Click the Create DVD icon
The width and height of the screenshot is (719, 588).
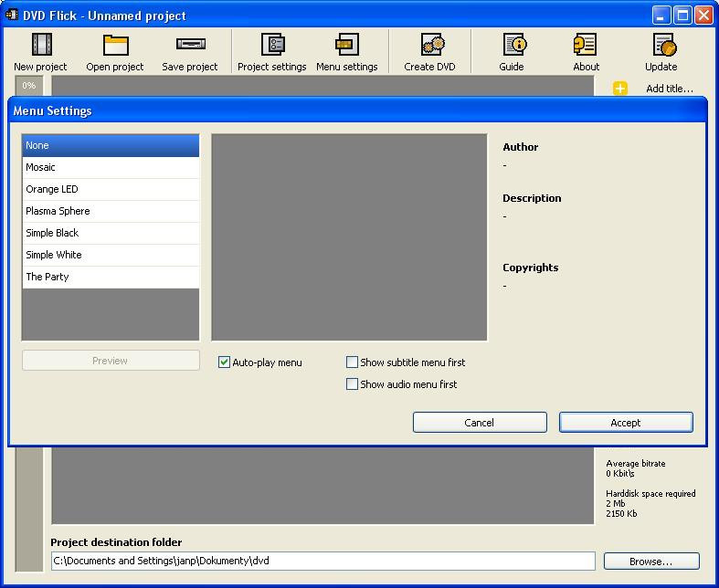432,45
